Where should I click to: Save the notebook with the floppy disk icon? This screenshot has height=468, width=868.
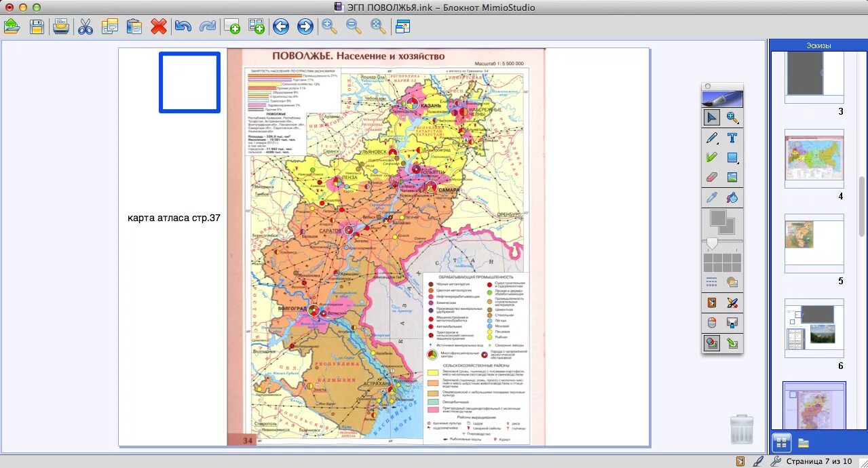(37, 26)
